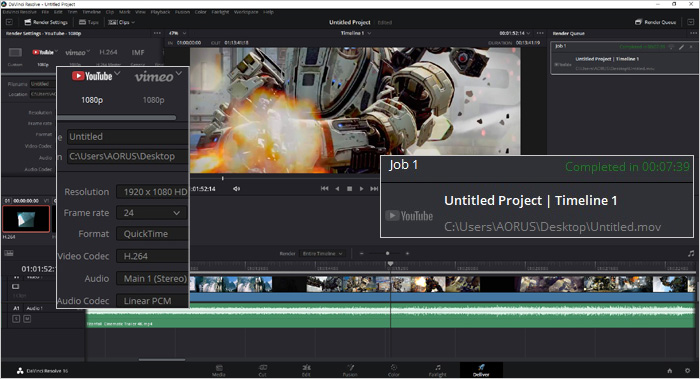Open the Render Entire Timeline range dropdown
Image resolution: width=700 pixels, height=379 pixels.
pos(322,254)
